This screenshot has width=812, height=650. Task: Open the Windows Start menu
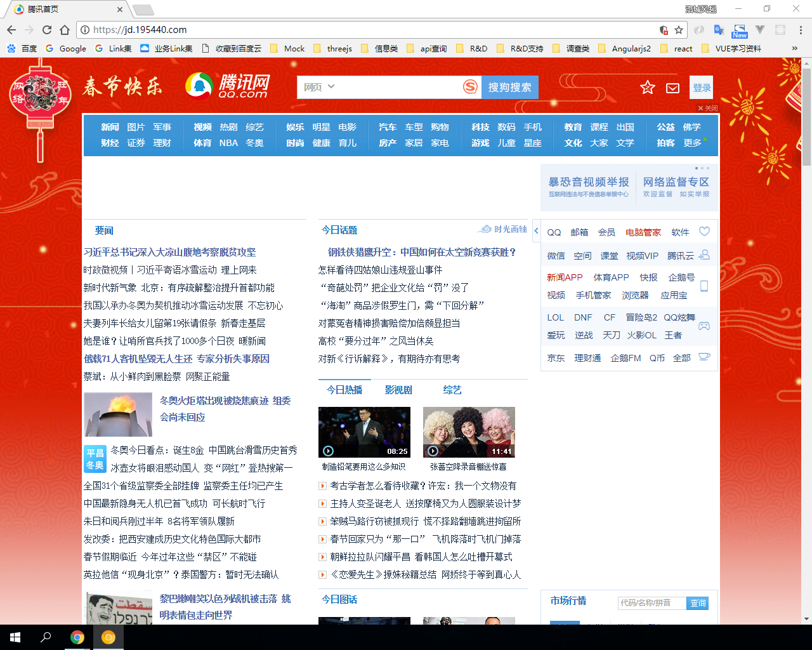15,637
